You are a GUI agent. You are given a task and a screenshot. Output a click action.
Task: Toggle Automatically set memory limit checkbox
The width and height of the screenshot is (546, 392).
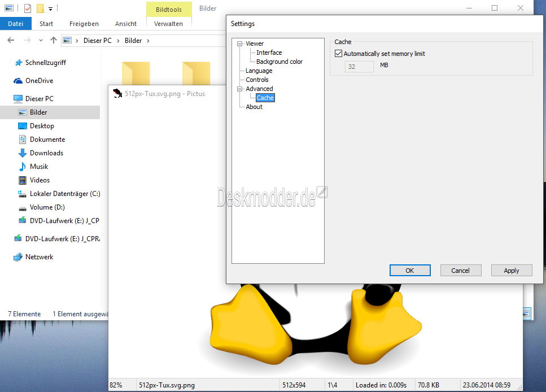click(x=338, y=54)
